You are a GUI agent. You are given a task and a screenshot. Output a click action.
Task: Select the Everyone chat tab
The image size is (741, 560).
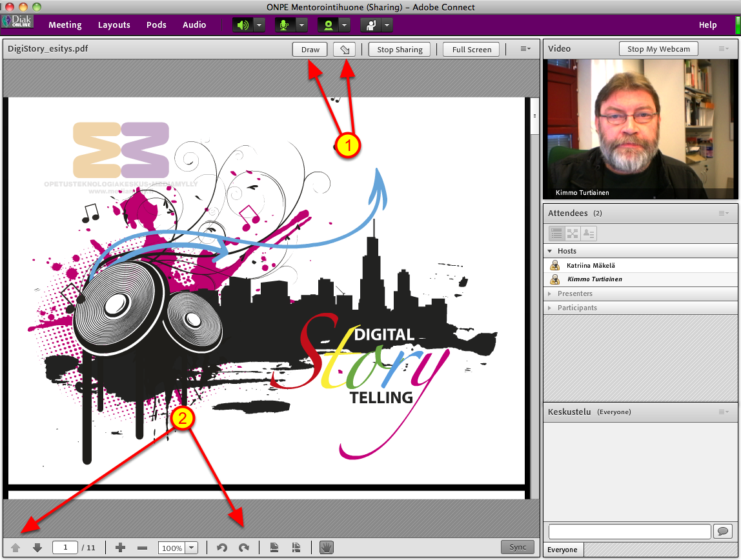click(x=562, y=550)
